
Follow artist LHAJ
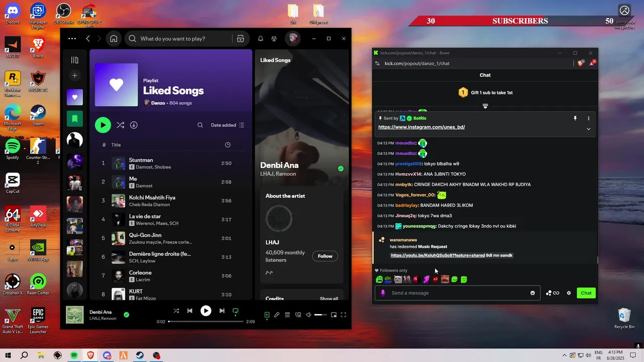[x=325, y=256]
